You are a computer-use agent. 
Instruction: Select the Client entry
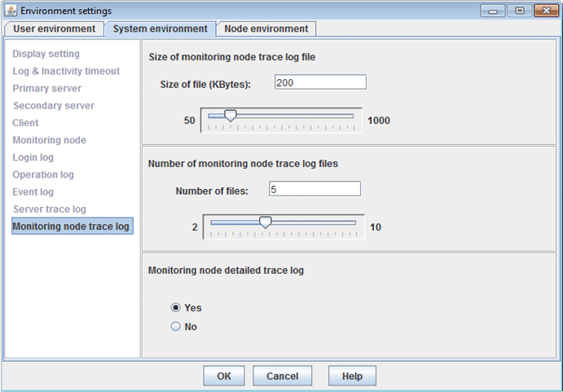coord(25,123)
